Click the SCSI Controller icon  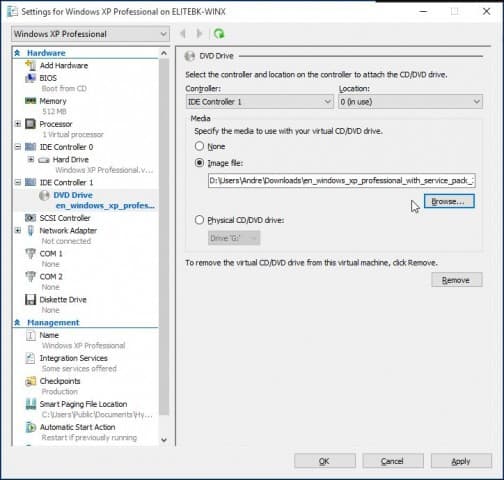(x=30, y=218)
